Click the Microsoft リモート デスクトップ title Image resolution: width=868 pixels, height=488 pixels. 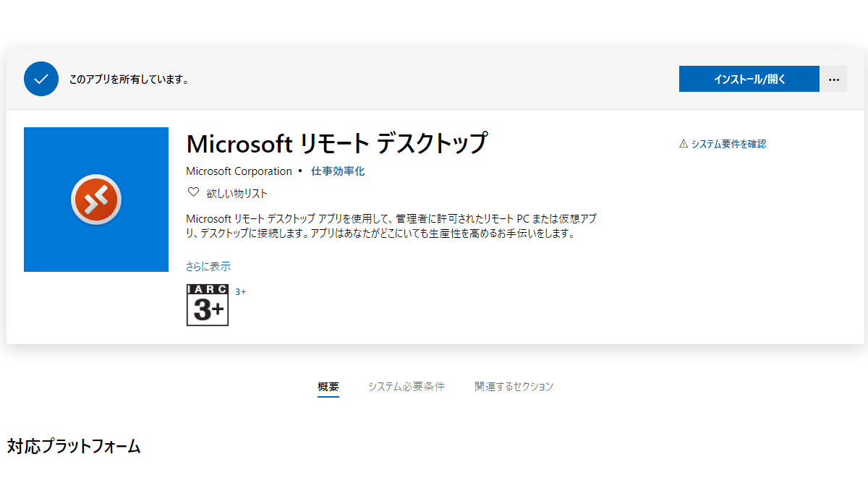[x=336, y=143]
